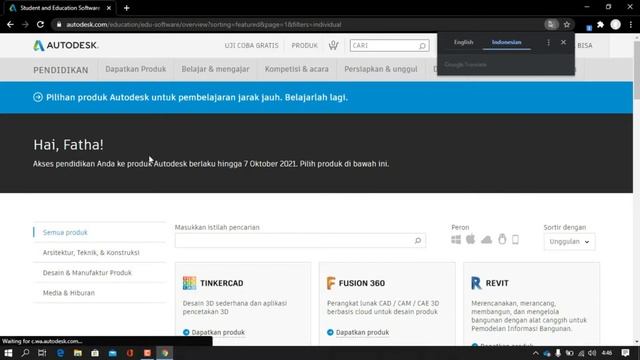Select Media & Hiburan category
This screenshot has width=640, height=360.
tap(69, 293)
